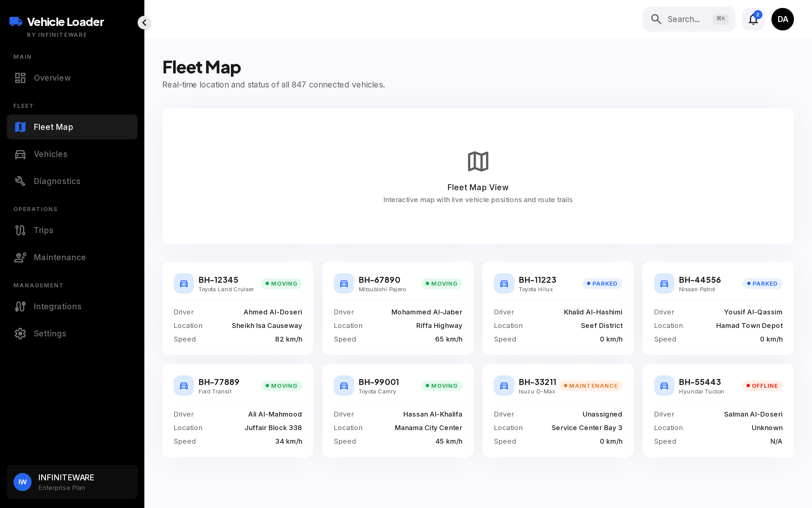
Task: Select plate number BH-12345
Action: (219, 280)
